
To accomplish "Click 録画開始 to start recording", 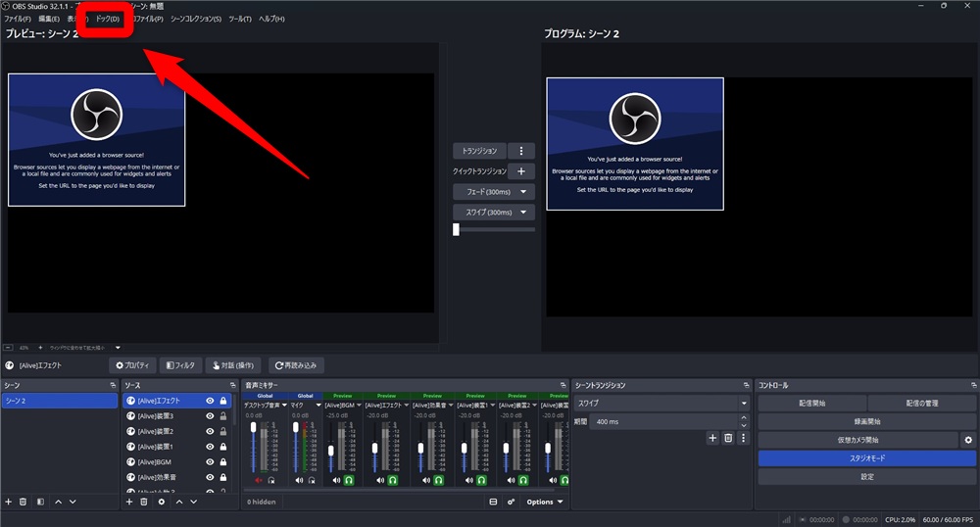I will click(867, 421).
